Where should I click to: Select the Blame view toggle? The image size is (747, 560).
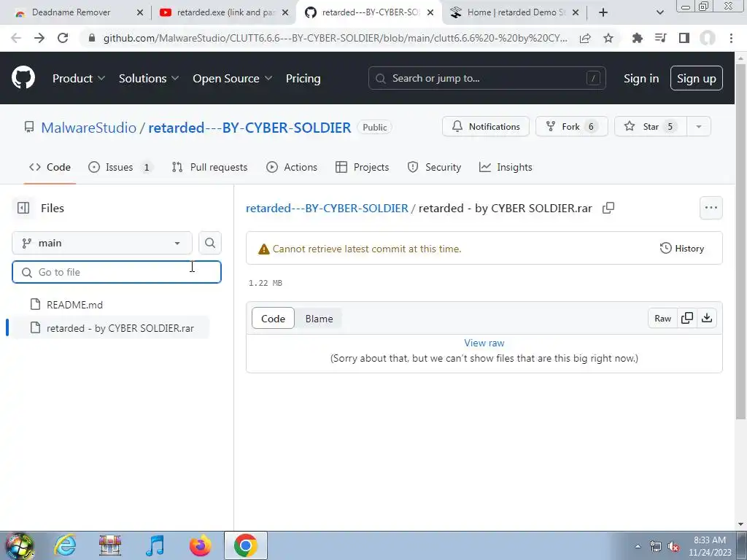tap(320, 319)
